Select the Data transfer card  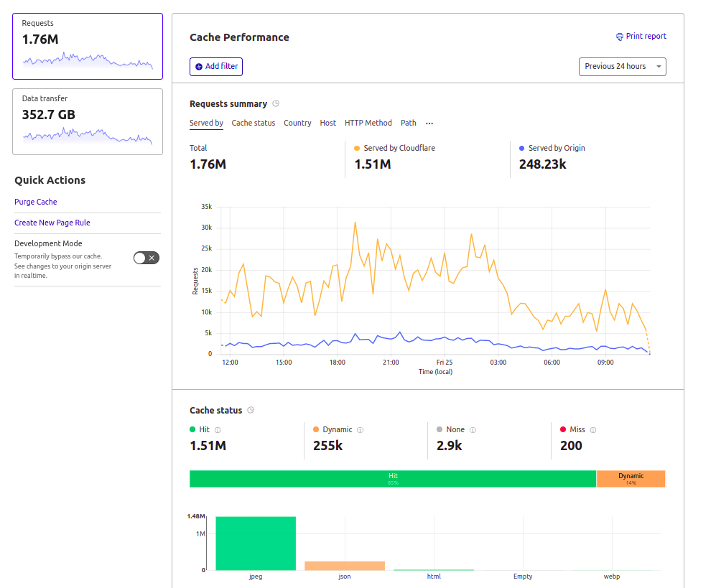(88, 121)
